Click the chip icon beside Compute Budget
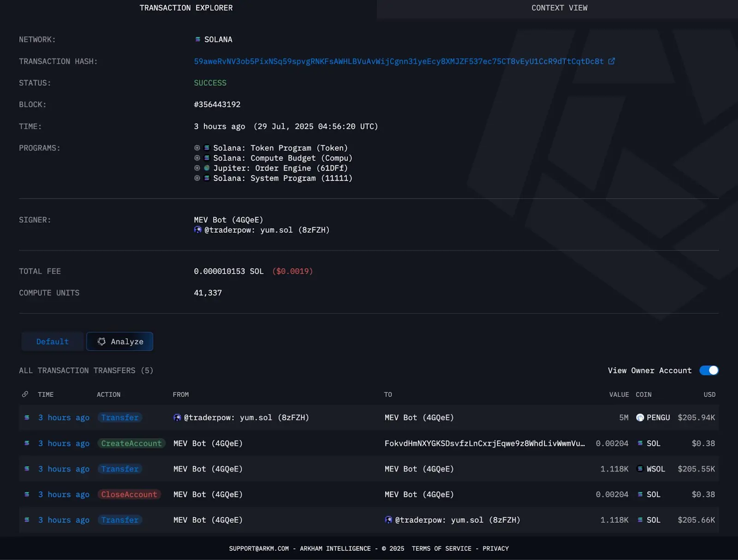 (x=197, y=158)
